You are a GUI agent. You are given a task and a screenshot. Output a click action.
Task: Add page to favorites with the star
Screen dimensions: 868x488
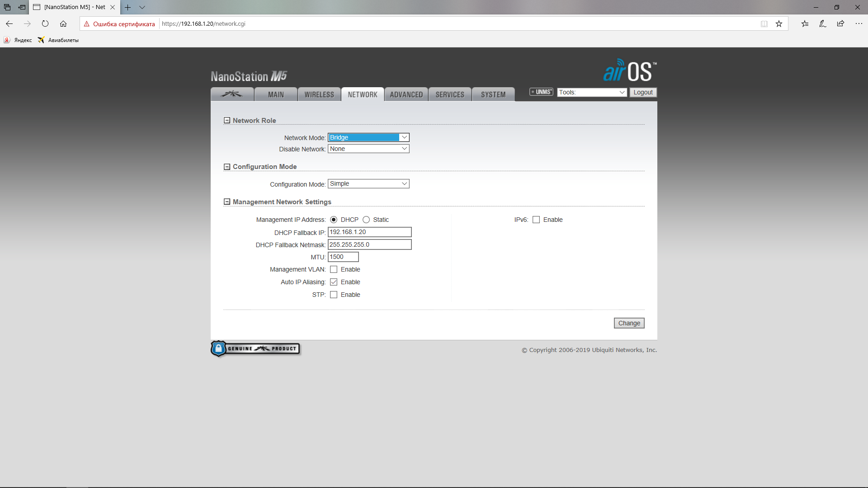779,24
